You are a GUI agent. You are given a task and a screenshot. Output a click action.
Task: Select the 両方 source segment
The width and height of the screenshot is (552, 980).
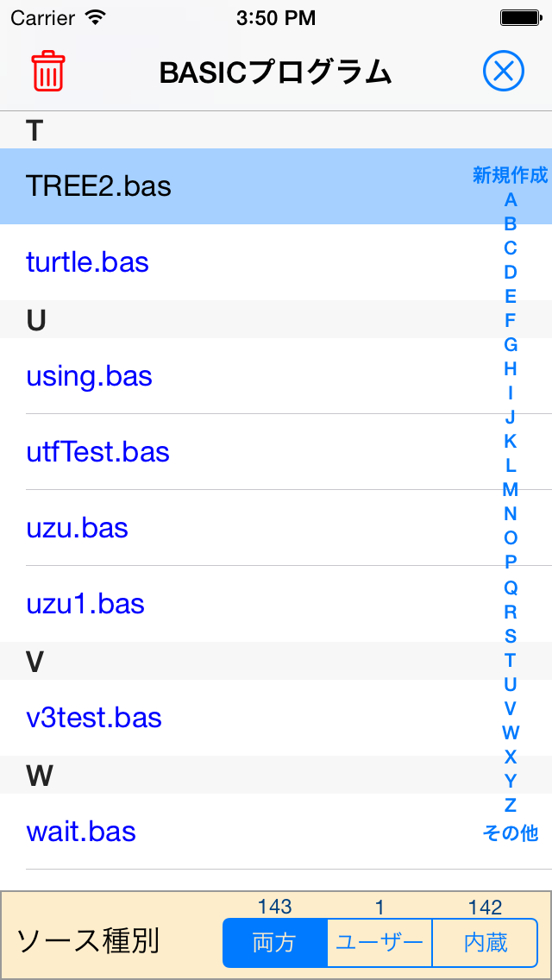pos(275,943)
